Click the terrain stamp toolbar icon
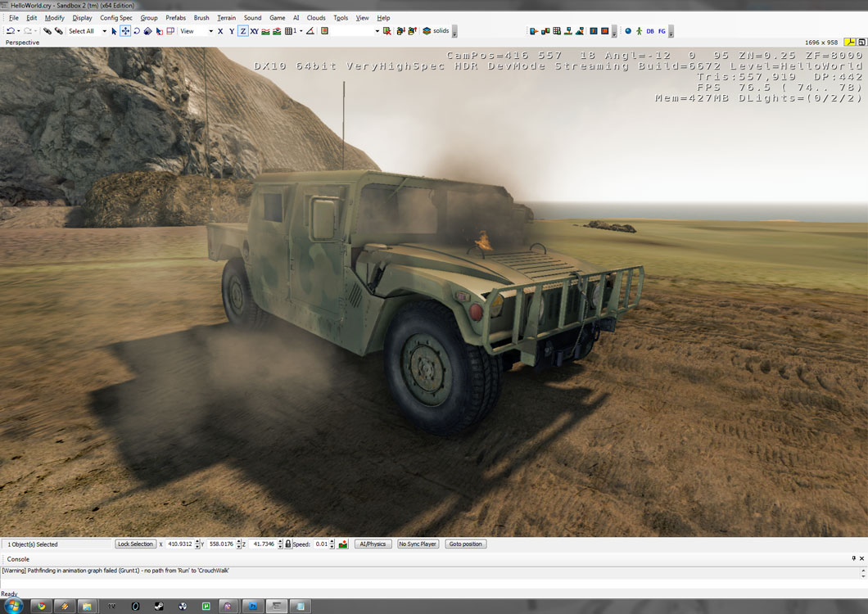Image resolution: width=868 pixels, height=614 pixels. click(568, 31)
